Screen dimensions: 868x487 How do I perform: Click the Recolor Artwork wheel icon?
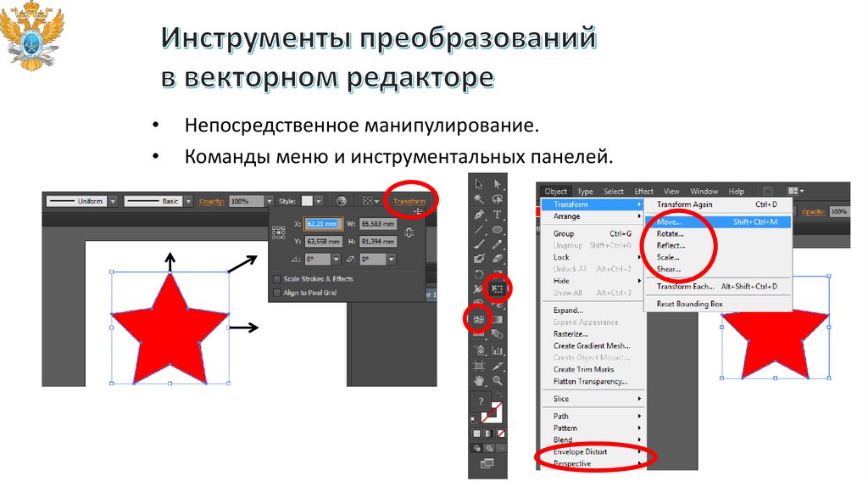click(x=342, y=201)
